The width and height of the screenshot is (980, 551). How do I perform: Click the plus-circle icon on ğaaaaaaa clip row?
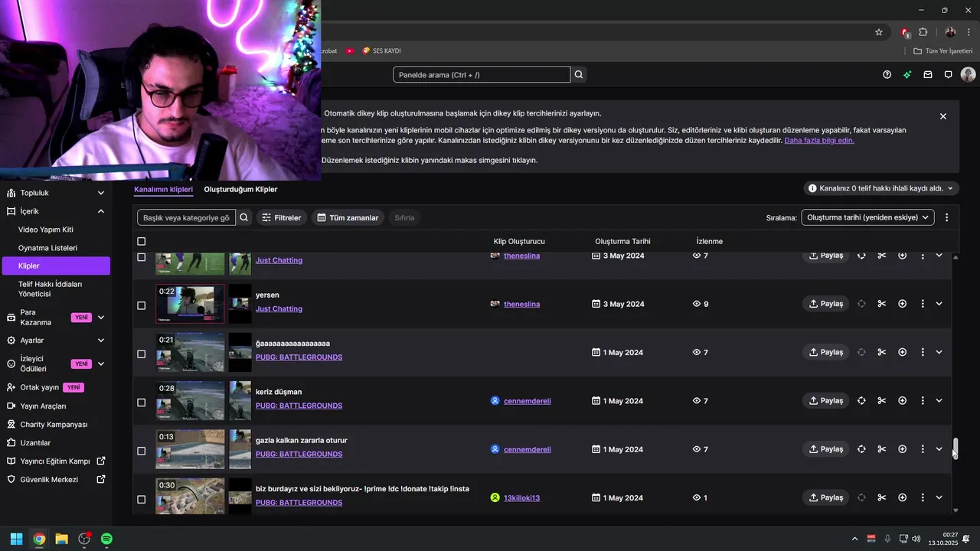902,352
